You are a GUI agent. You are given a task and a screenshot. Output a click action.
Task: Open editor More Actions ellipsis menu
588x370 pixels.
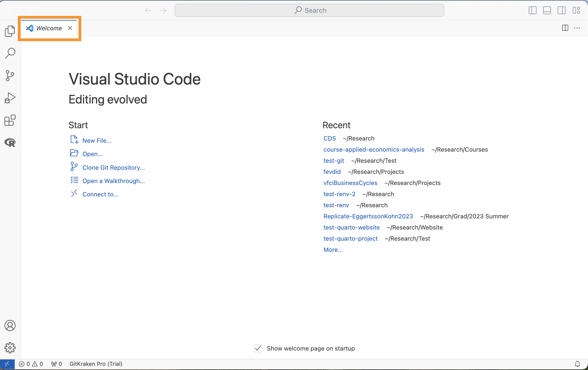point(577,28)
